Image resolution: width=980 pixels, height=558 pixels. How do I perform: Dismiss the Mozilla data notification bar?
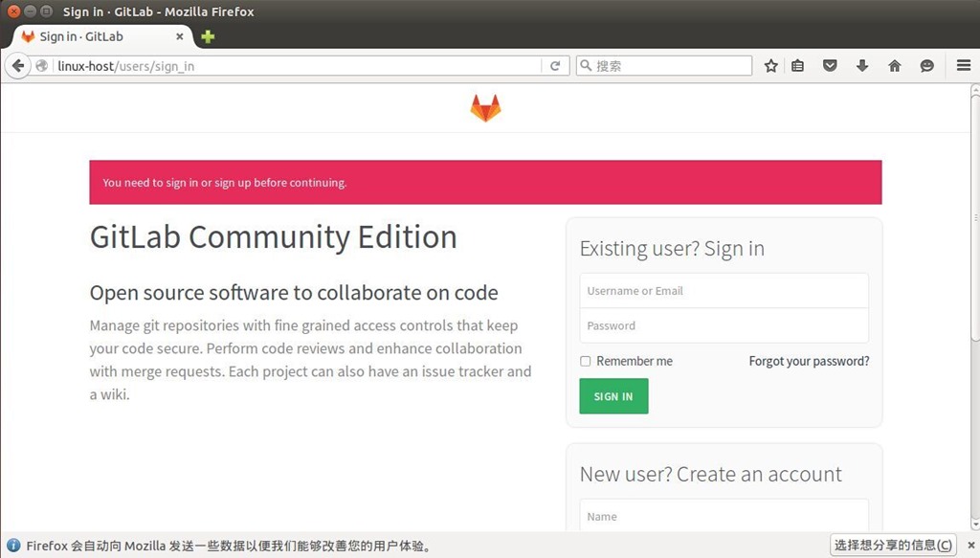973,545
